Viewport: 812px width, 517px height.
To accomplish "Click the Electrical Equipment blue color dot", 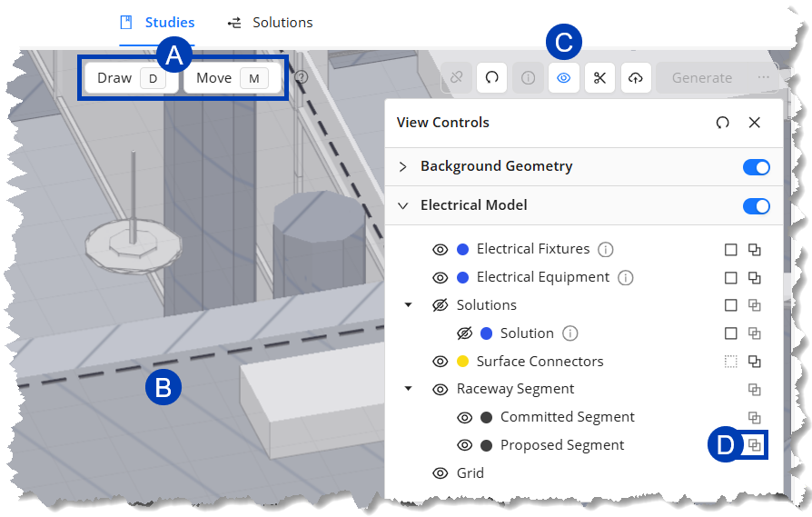I will point(463,278).
